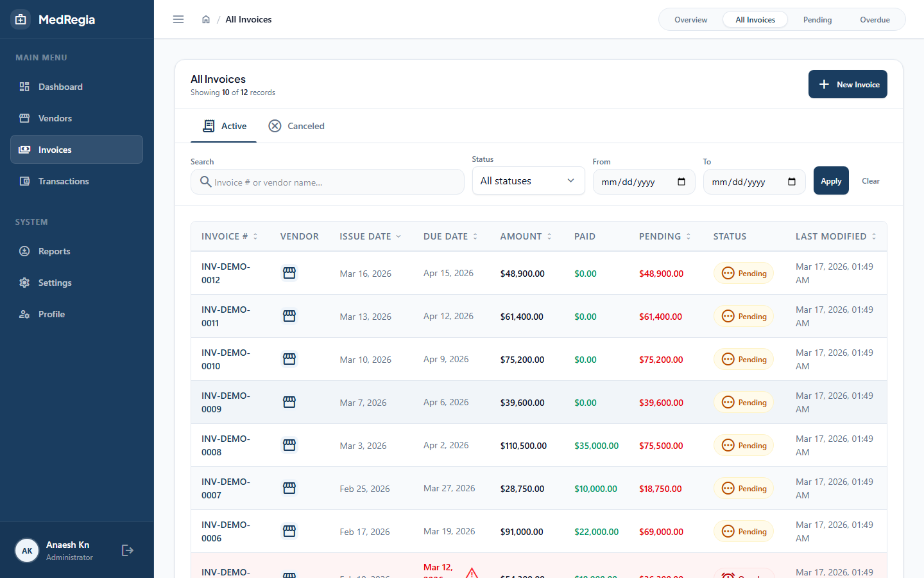Click the home breadcrumb icon
Viewport: 924px width, 578px height.
[206, 19]
